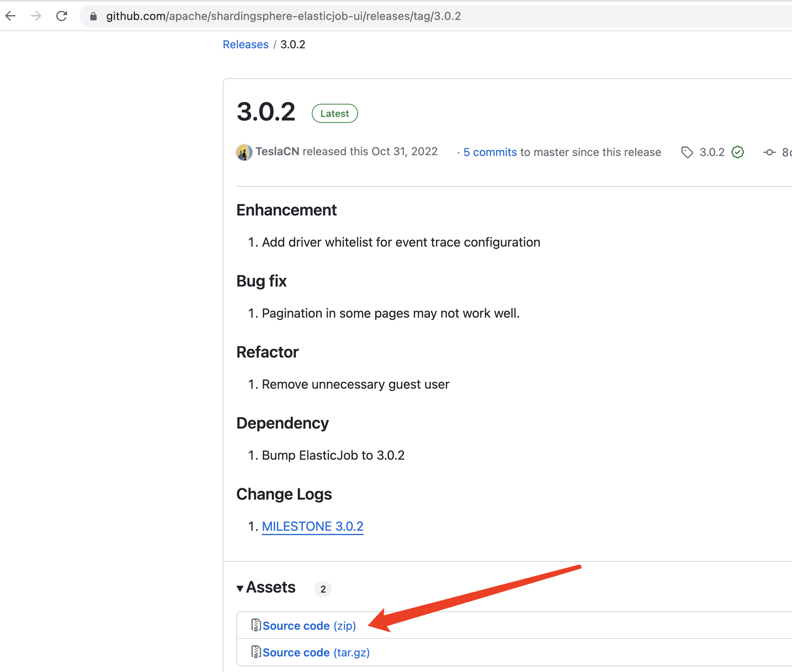The image size is (792, 672).
Task: Click 'Pagination in some pages may not work well.'
Action: (391, 313)
